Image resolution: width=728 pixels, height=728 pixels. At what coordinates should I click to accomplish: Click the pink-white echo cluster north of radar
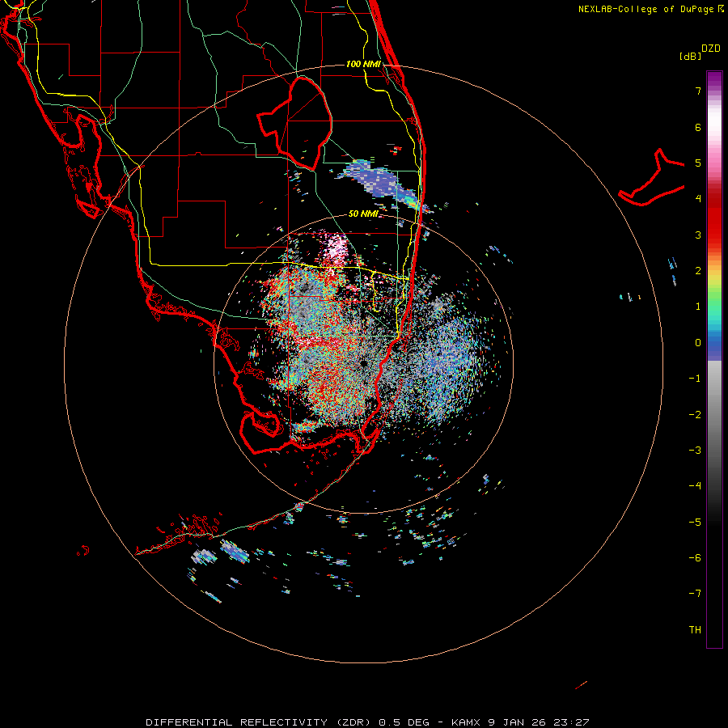click(335, 251)
